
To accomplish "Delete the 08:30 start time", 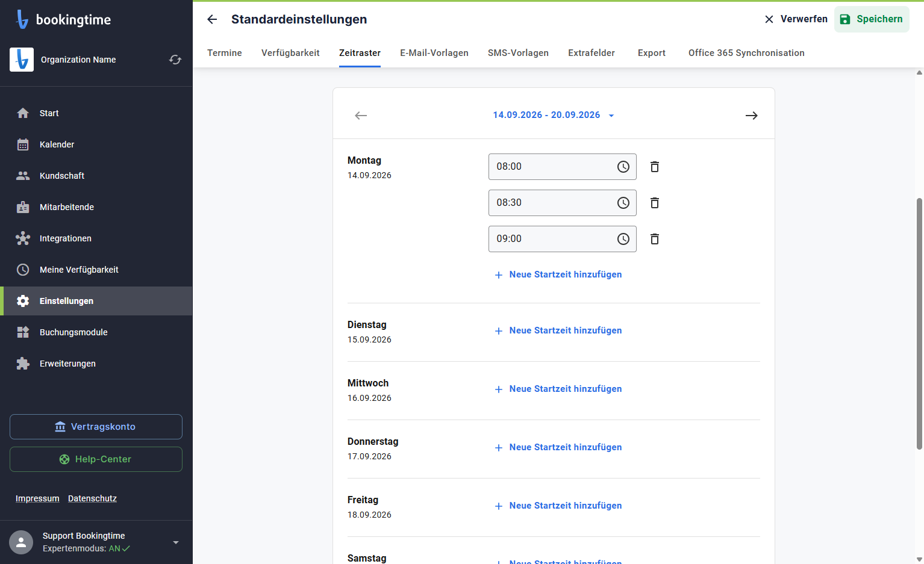I will coord(655,203).
